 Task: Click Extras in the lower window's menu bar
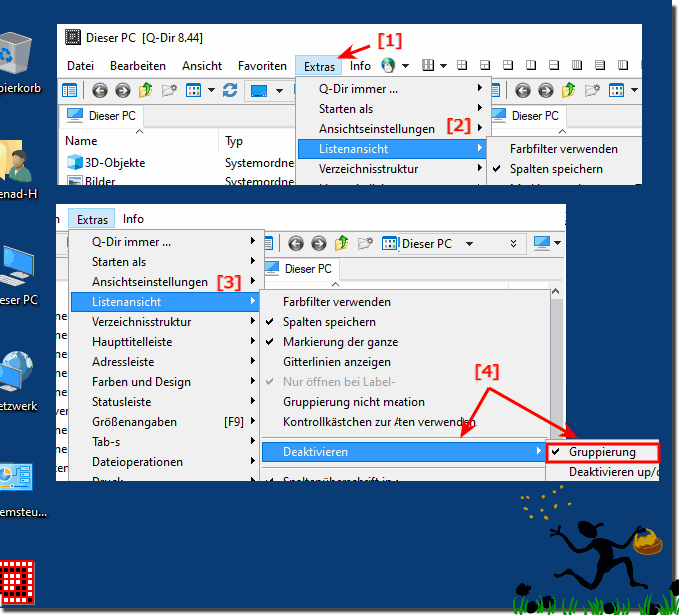click(x=92, y=219)
